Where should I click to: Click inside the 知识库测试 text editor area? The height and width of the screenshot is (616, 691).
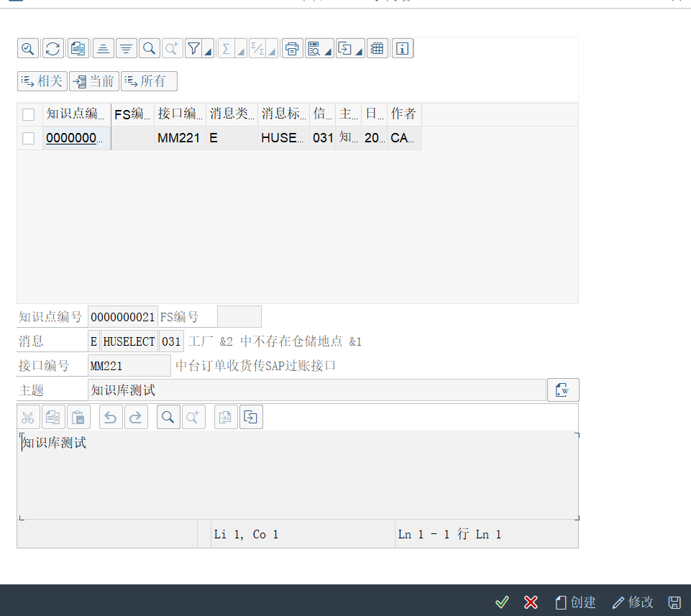(x=298, y=476)
